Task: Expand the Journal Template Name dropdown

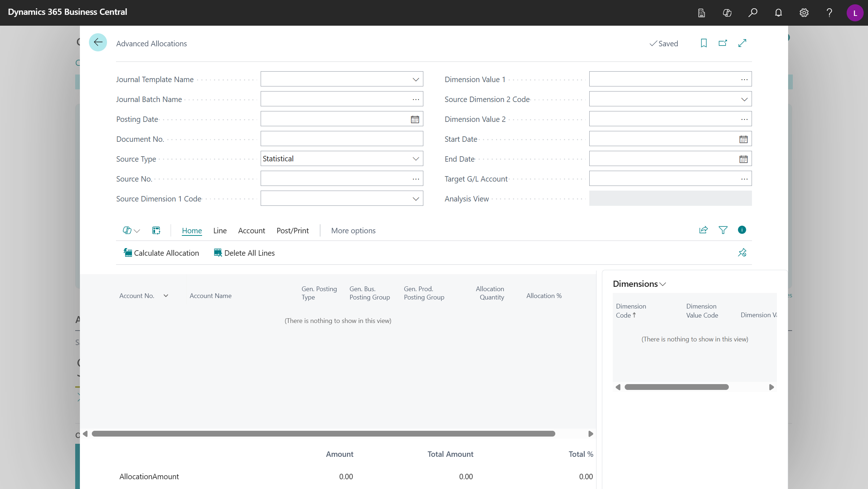Action: (415, 79)
